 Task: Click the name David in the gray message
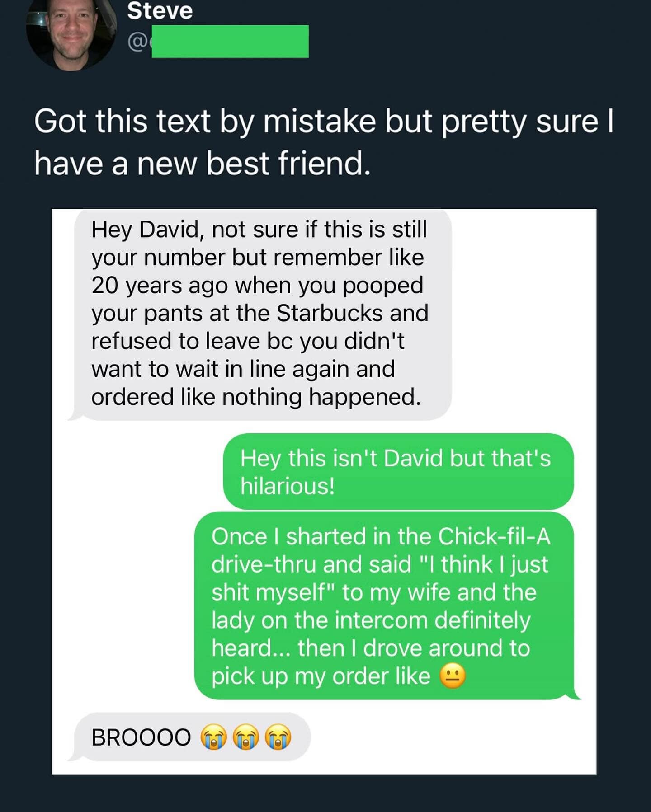pos(169,230)
